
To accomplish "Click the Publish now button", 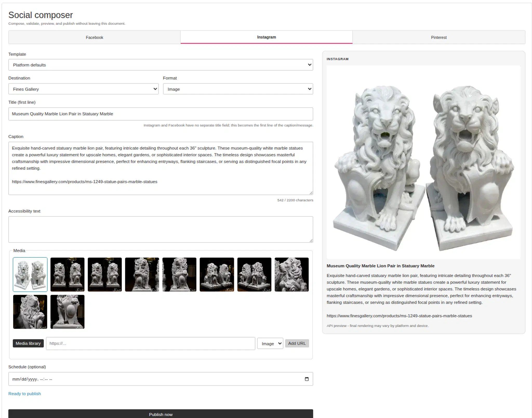I will 161,414.
